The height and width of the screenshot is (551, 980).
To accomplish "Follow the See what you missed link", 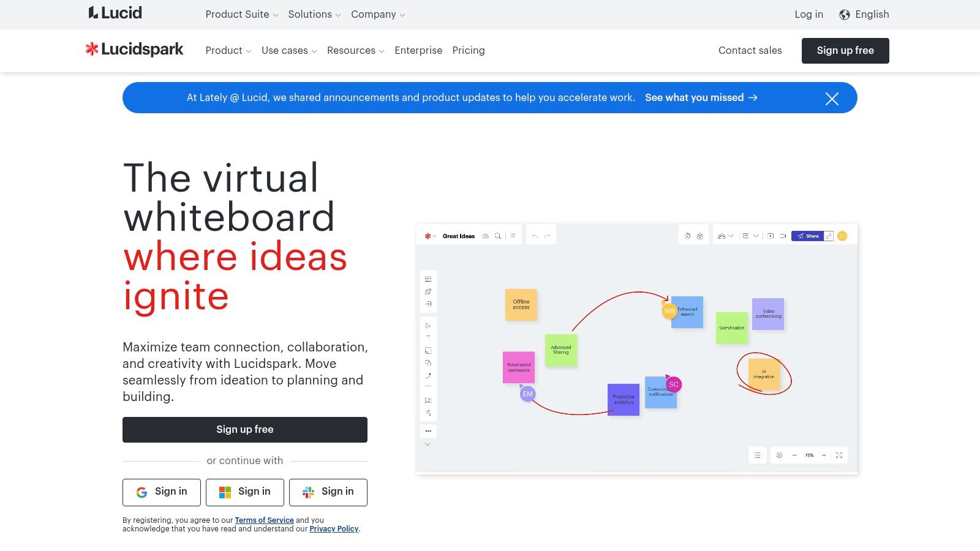I will pyautogui.click(x=701, y=98).
